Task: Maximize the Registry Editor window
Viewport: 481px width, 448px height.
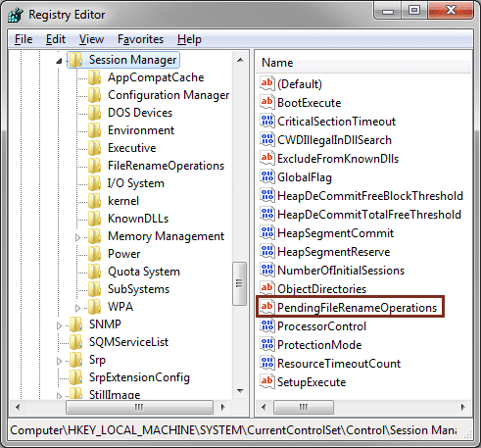Action: [x=414, y=11]
